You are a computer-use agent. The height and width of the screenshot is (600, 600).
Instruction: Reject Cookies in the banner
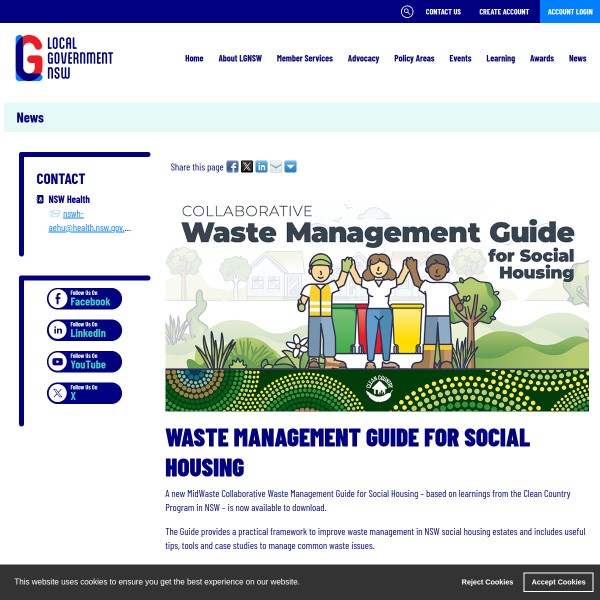pyautogui.click(x=487, y=582)
